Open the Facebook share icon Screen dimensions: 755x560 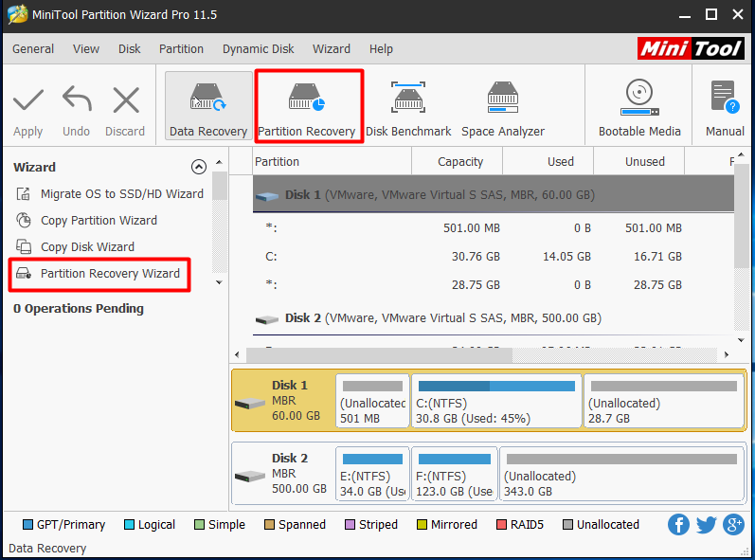[678, 525]
